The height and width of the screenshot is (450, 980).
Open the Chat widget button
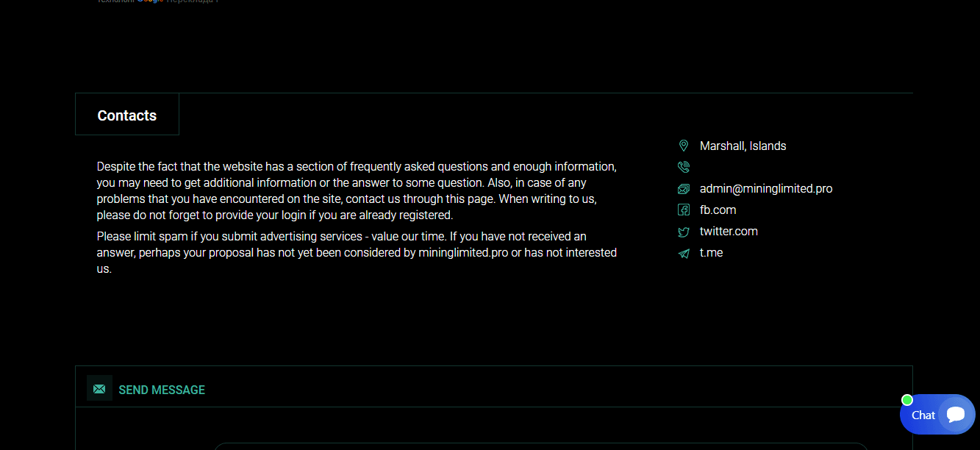923,415
